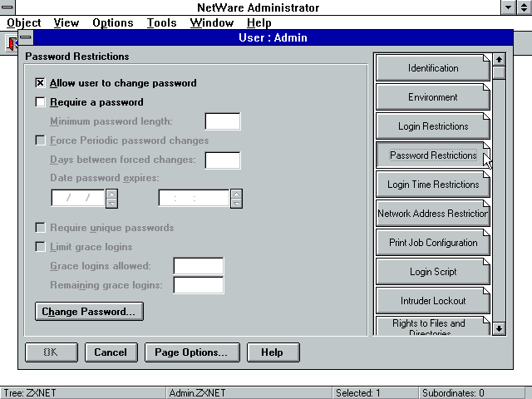The image size is (532, 399).
Task: Open the Options menu
Action: pyautogui.click(x=113, y=22)
